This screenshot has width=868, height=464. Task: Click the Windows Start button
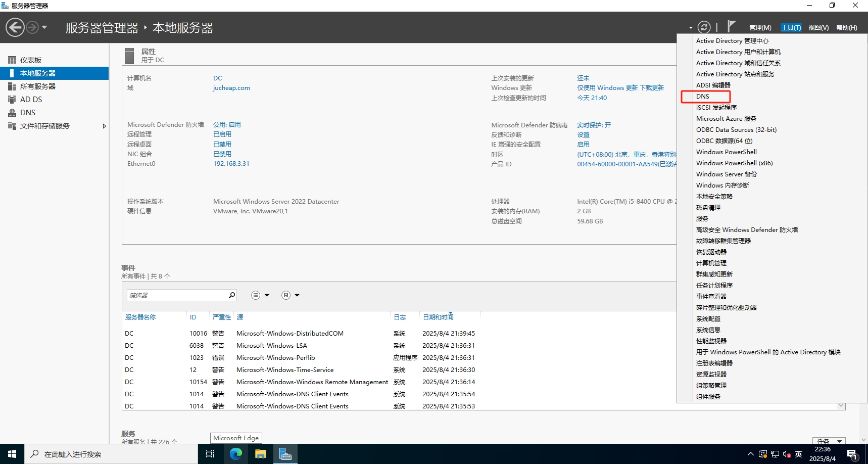click(x=12, y=454)
